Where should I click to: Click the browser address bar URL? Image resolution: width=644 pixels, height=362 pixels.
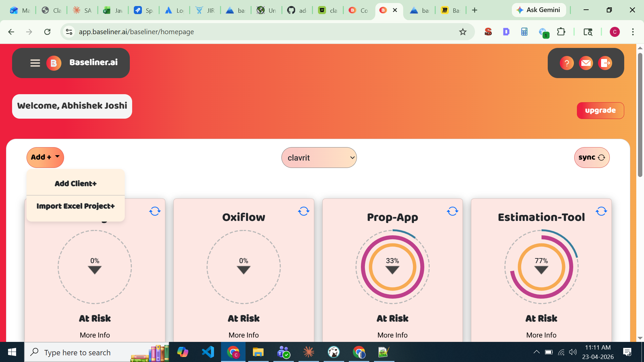(137, 32)
